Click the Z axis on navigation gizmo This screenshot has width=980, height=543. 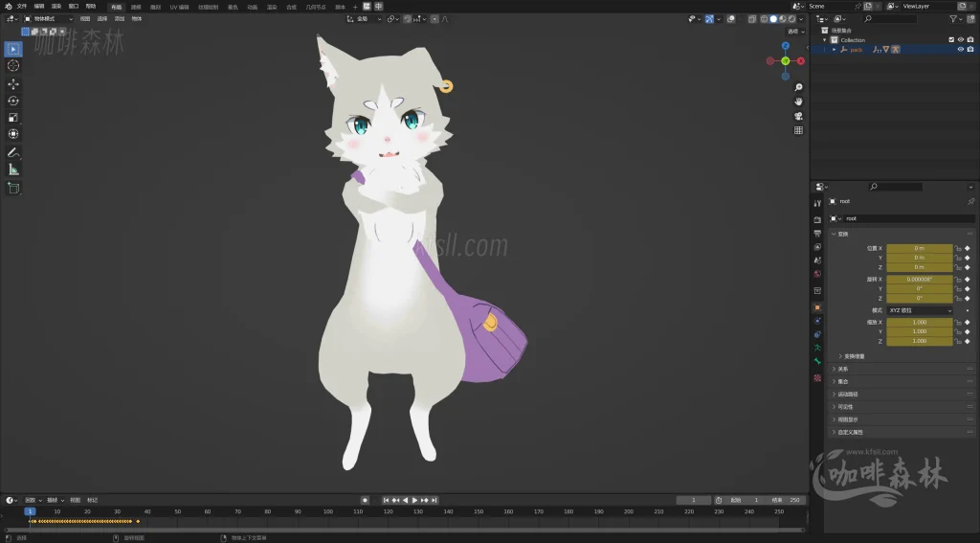coord(786,46)
